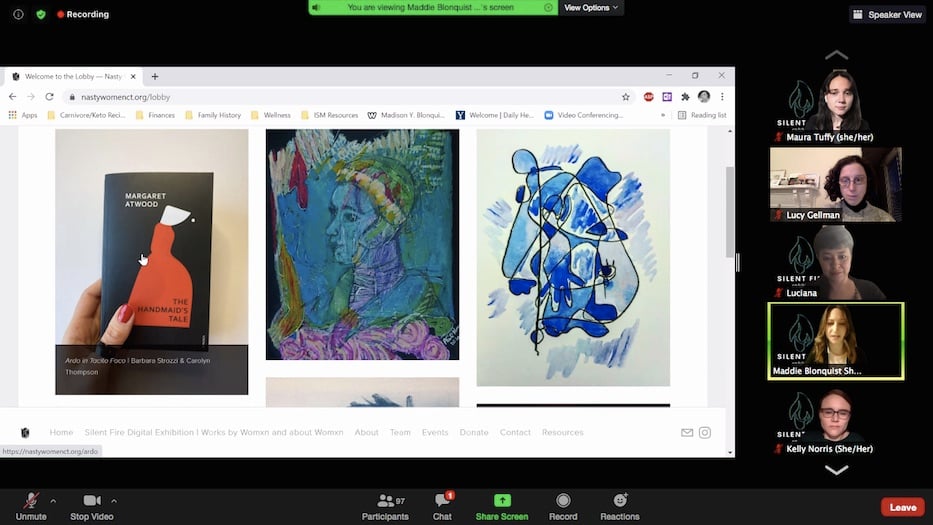Open Silent Fire Digital Exhibition nav link
933x525 pixels.
point(214,433)
